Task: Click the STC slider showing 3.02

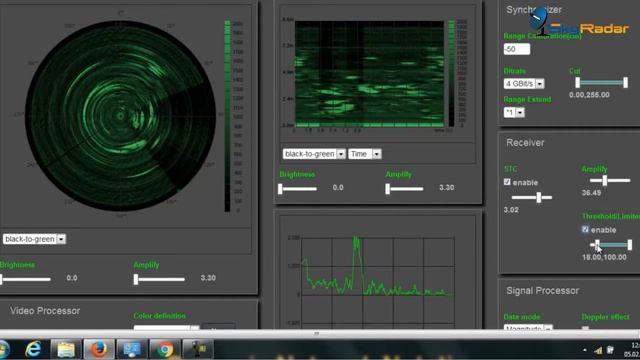Action: 531,198
